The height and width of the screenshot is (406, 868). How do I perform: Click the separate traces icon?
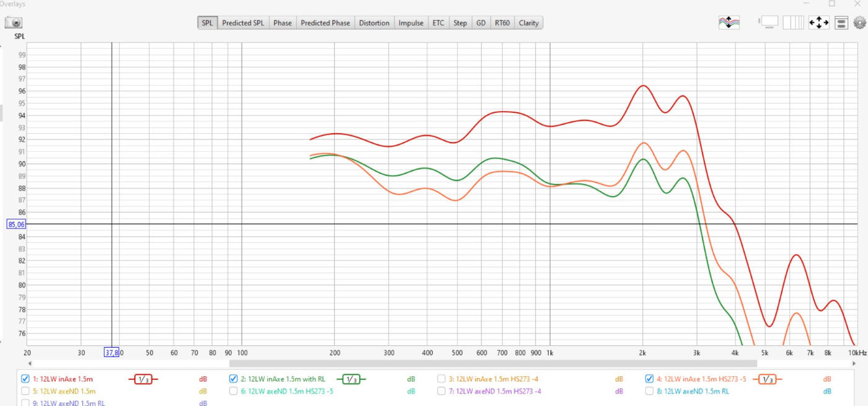pyautogui.click(x=729, y=23)
